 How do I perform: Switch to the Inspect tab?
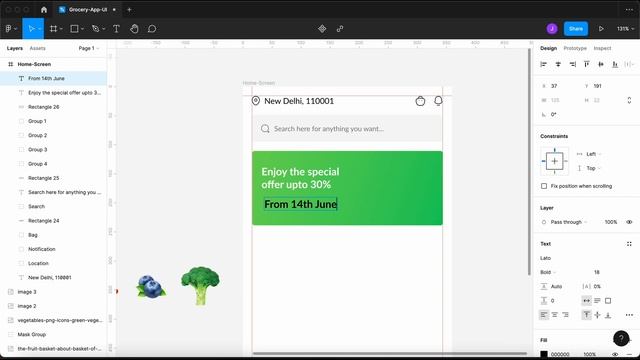tap(602, 48)
